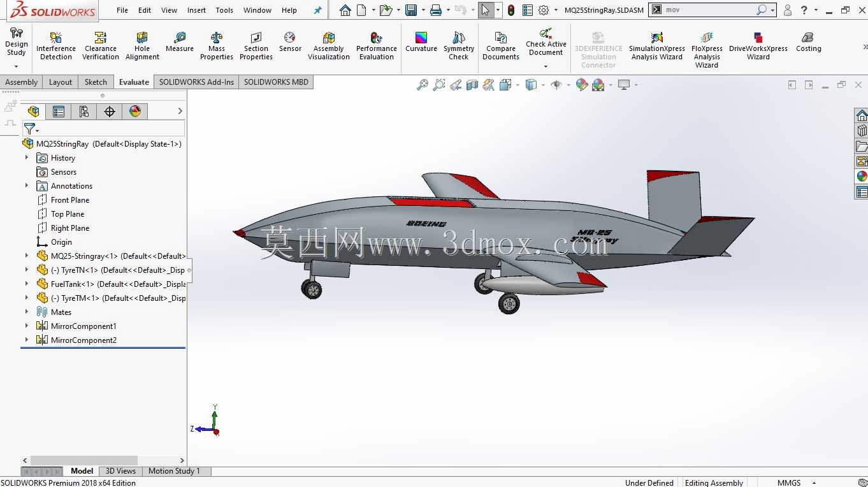Open the Costing tool
The height and width of the screenshot is (487, 868).
coord(809,42)
